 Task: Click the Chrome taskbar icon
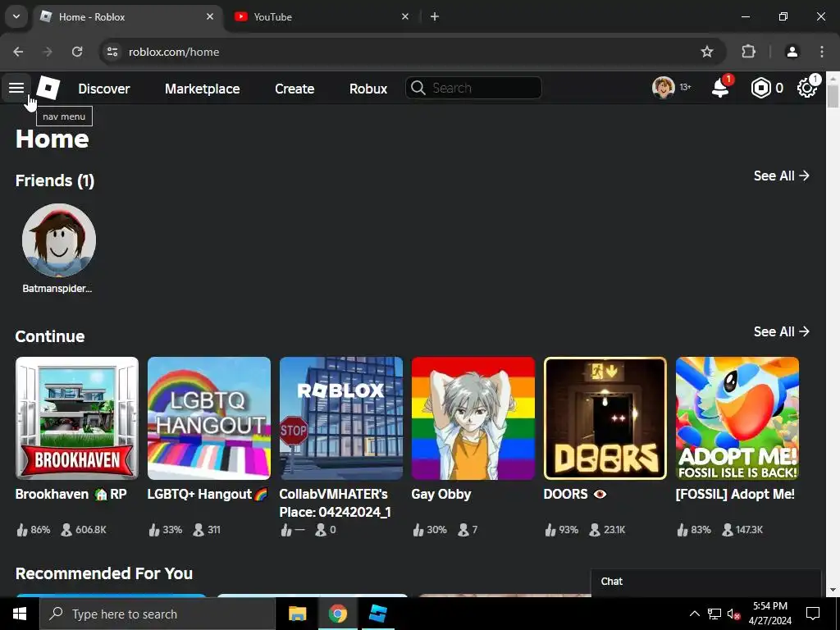pos(337,614)
